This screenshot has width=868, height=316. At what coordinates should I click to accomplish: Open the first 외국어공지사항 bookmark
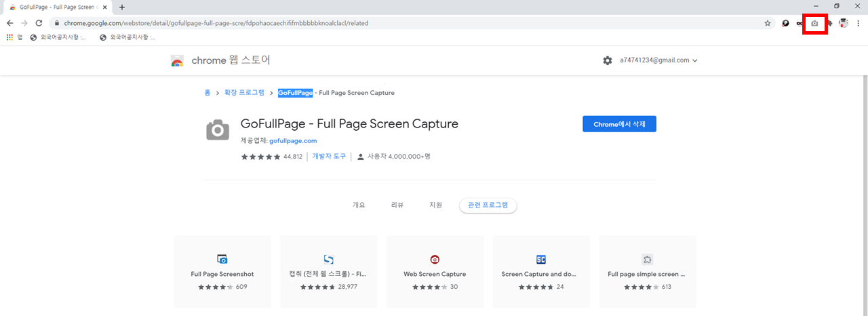58,37
